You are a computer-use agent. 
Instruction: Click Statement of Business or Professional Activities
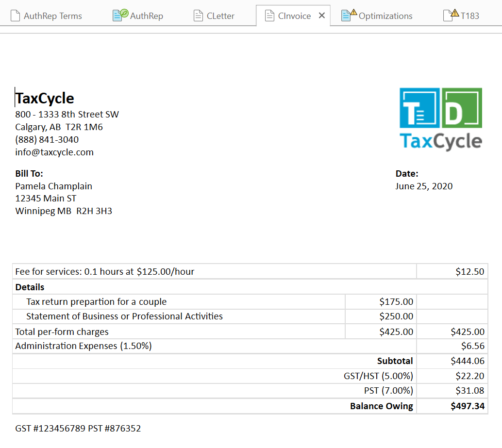tap(125, 316)
